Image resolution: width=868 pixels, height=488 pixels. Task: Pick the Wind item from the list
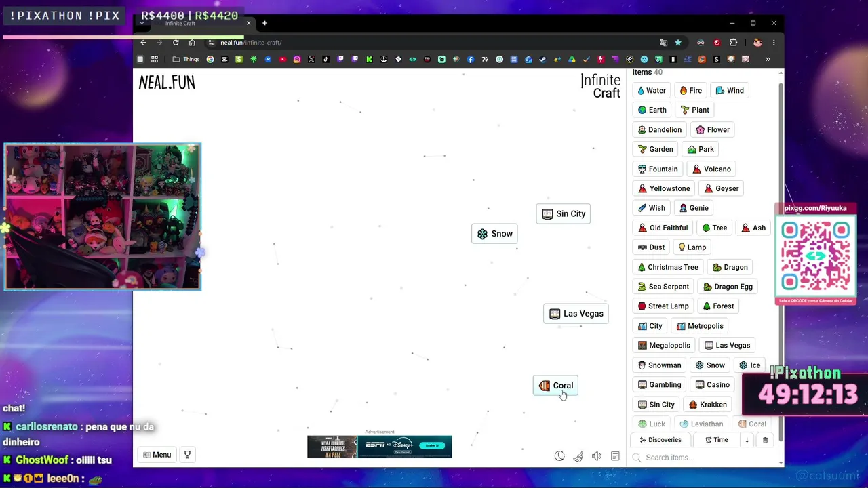pyautogui.click(x=730, y=90)
